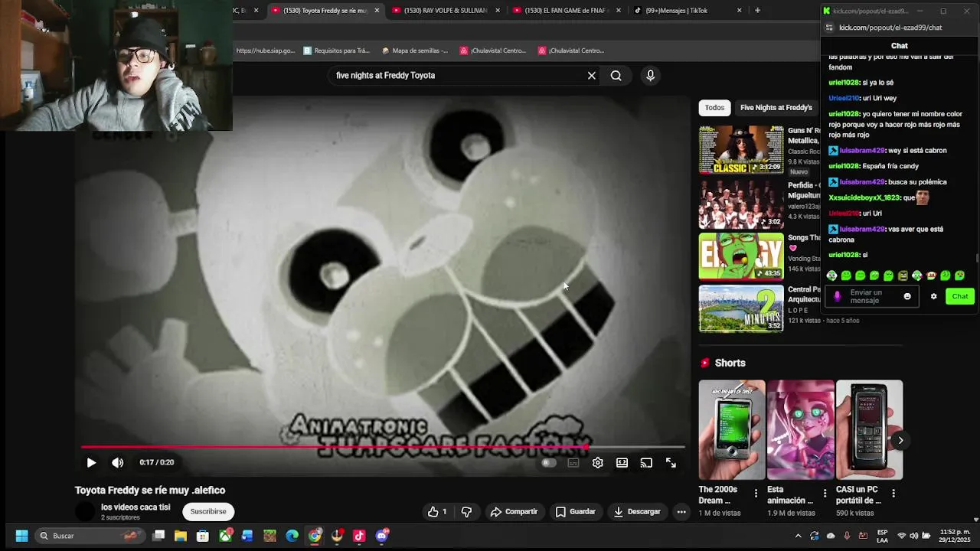Screen dimensions: 980x551
Task: Open the volume control in system tray
Action: point(914,536)
